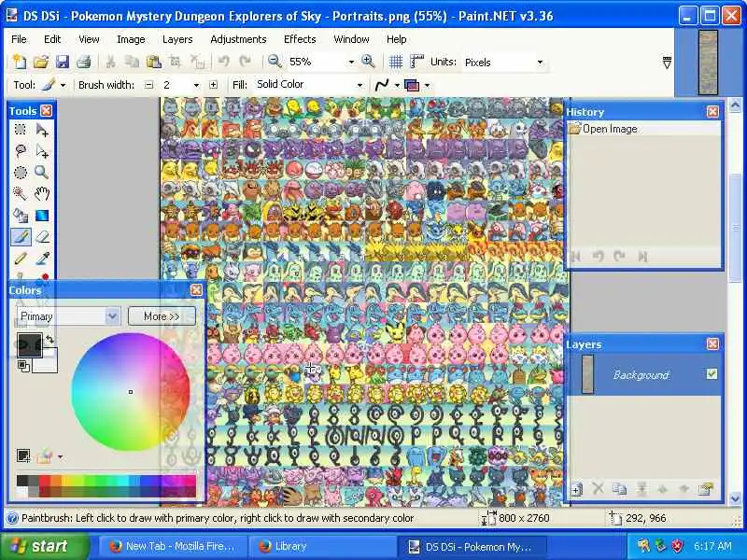This screenshot has width=747, height=560.
Task: Select the Eraser tool
Action: 42,237
